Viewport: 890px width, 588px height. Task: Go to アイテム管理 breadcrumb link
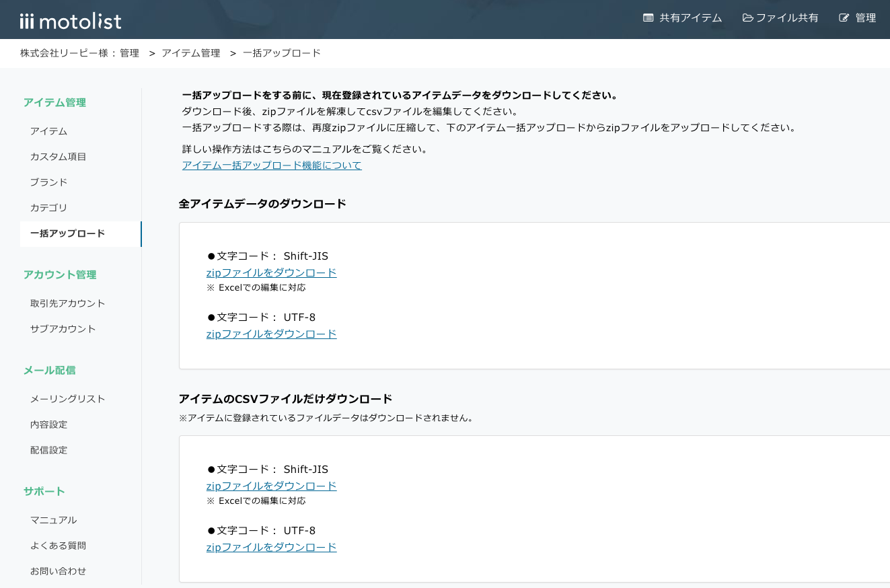191,53
